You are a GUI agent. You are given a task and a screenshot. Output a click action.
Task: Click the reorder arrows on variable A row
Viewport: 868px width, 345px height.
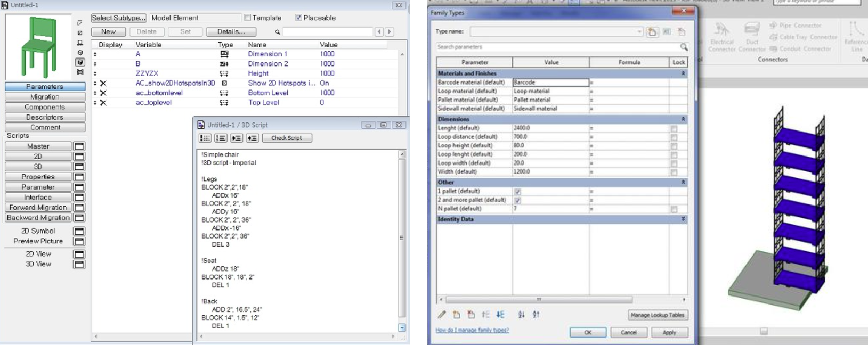[x=95, y=54]
